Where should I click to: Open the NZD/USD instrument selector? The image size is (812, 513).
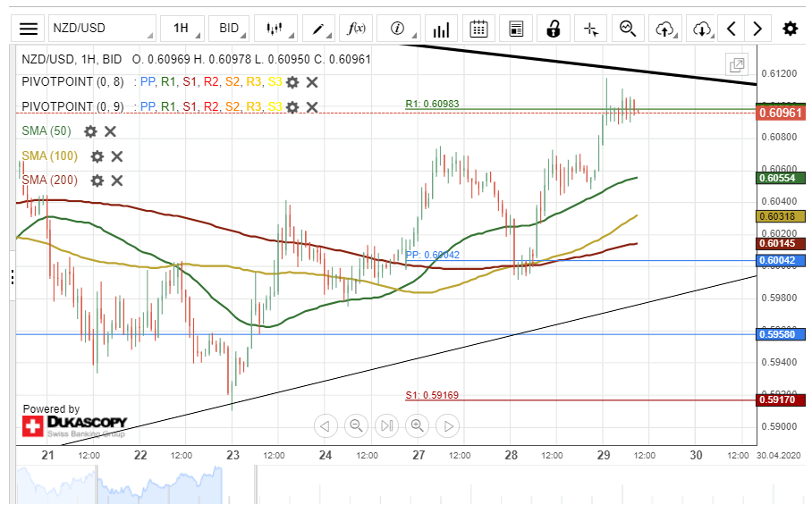click(x=99, y=29)
